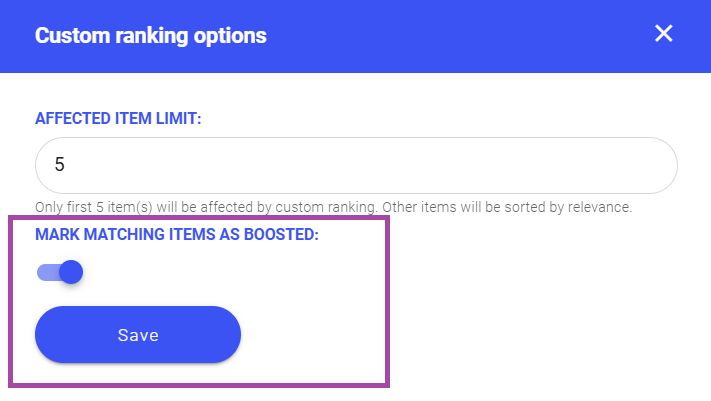Viewport: 711px width, 401px height.
Task: Click the light track of the boosted toggle
Action: click(45, 272)
